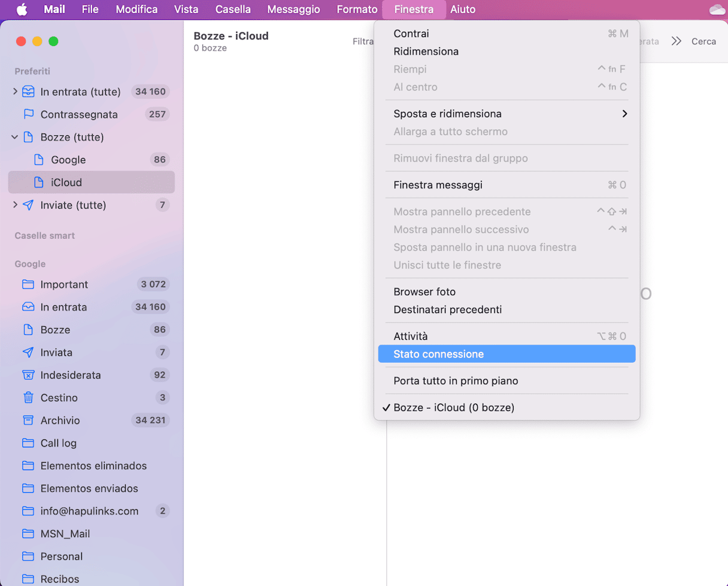Click the Indesiderata junk box icon
This screenshot has height=586, width=728.
pyautogui.click(x=28, y=375)
